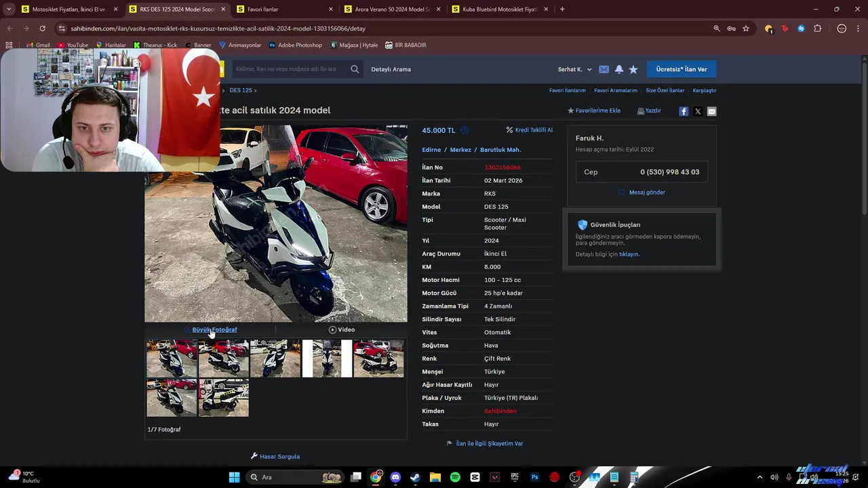Open Chrome zoom magnifier in address bar
The image size is (868, 488).
click(717, 28)
